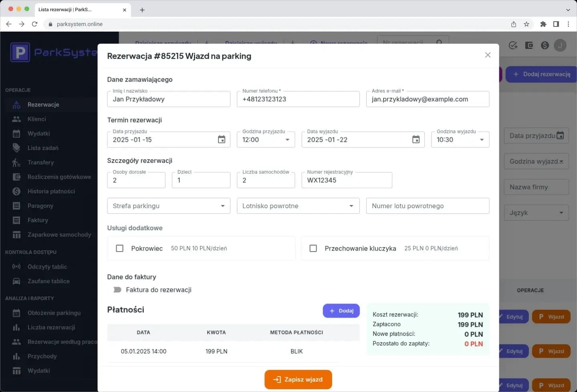Expand the Lotnisko powrotne dropdown

tap(298, 206)
